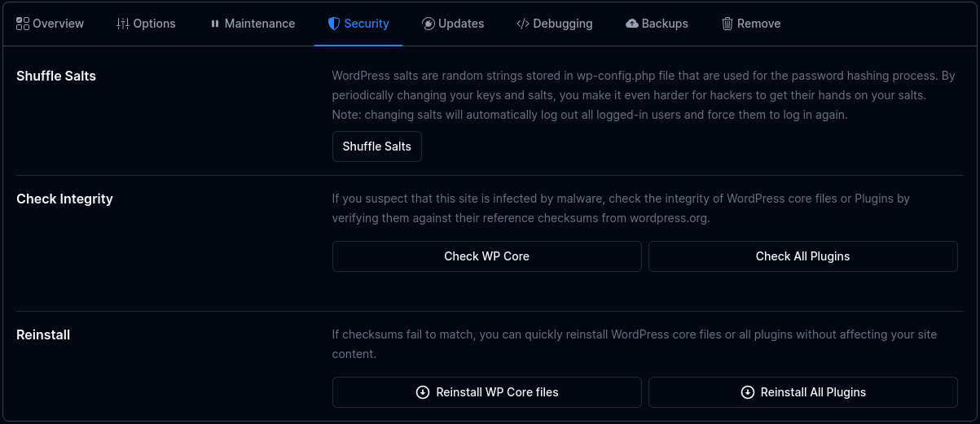Switch to the Debugging tab
This screenshot has height=424, width=980.
pos(555,24)
